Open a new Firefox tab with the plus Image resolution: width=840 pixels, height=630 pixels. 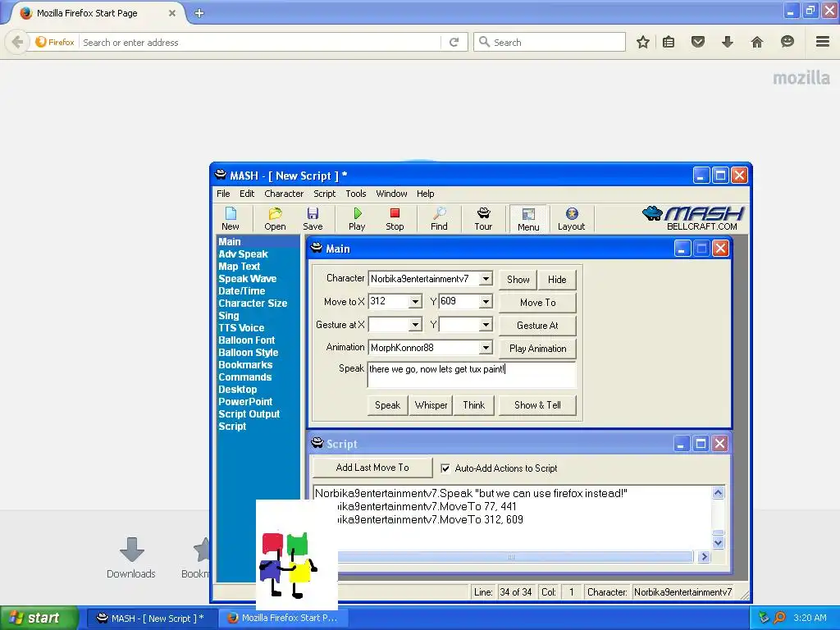[x=199, y=13]
